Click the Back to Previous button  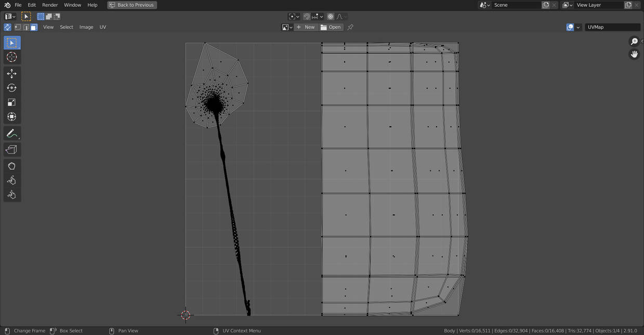pos(132,5)
